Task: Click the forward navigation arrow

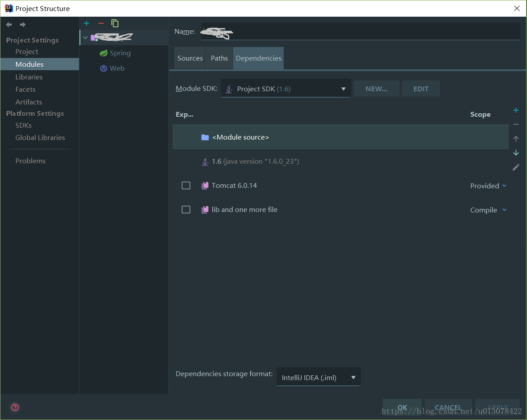Action: pyautogui.click(x=22, y=25)
